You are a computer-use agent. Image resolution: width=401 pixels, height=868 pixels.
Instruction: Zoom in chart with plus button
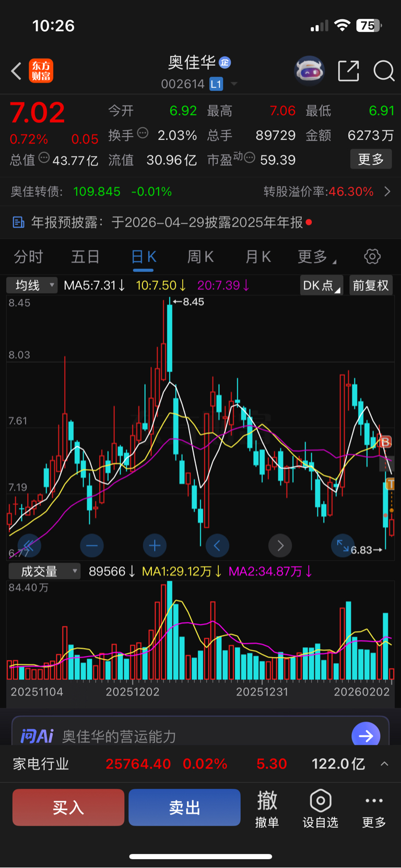tap(155, 546)
